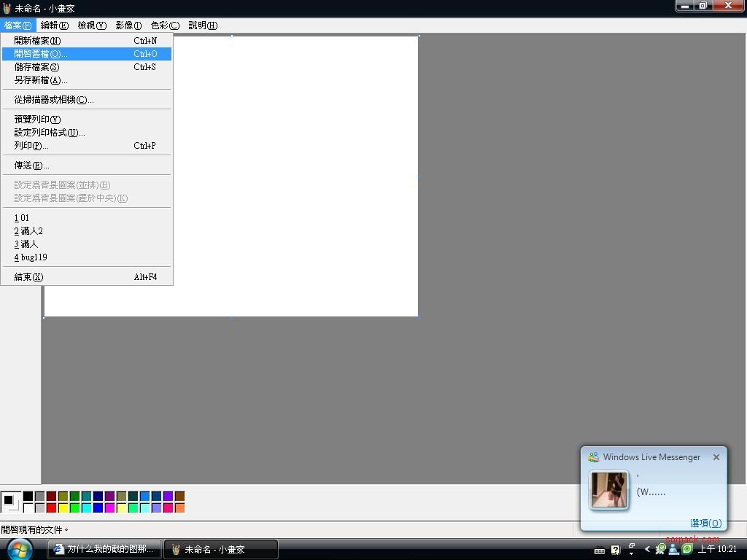
Task: Click the language bar keyboard icon
Action: pos(600,550)
